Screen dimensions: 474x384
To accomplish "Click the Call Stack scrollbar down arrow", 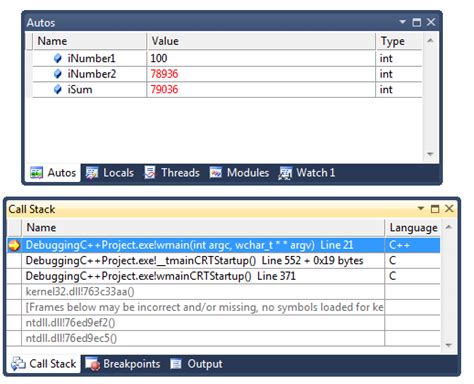I will coord(449,345).
